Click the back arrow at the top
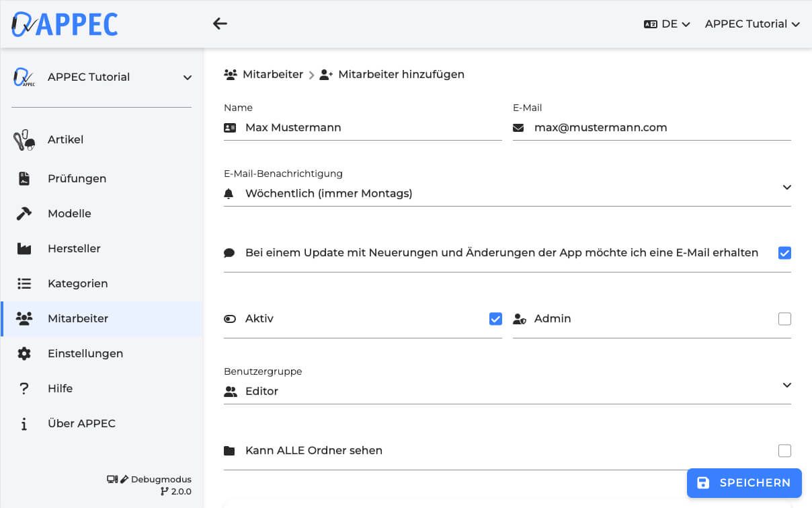Viewport: 812px width, 508px height. tap(220, 23)
